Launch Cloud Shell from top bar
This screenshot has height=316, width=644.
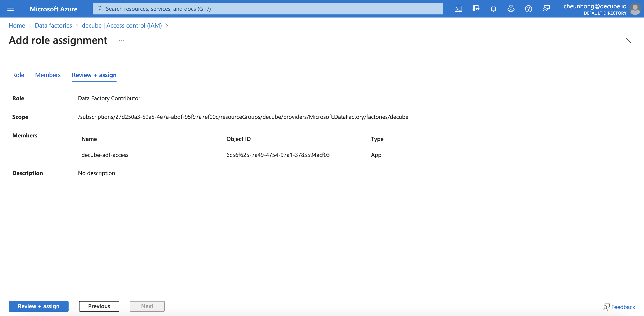coord(458,9)
